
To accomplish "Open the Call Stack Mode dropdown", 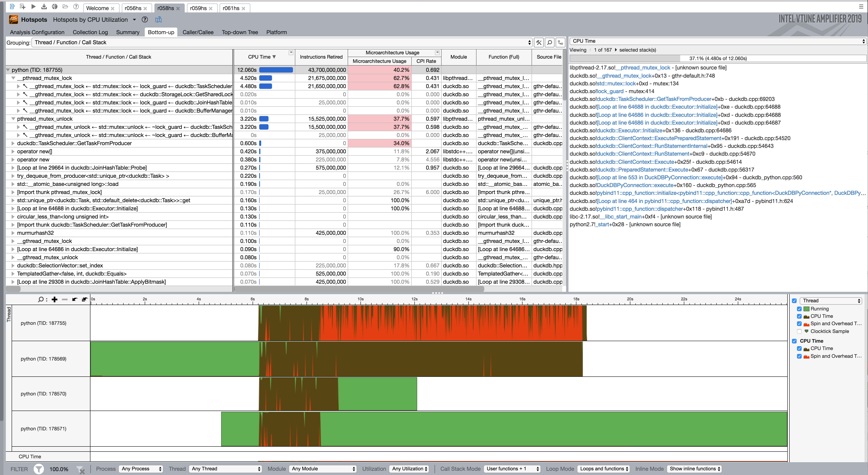I will pyautogui.click(x=512, y=469).
